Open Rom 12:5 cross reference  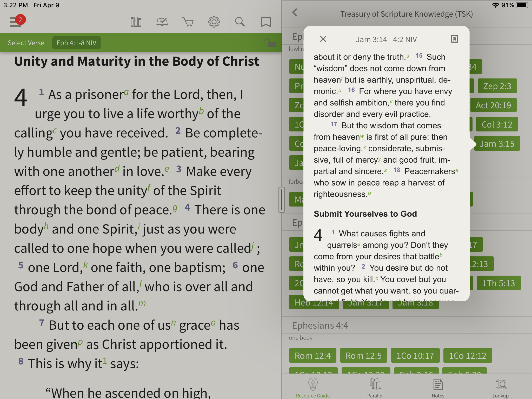[364, 356]
